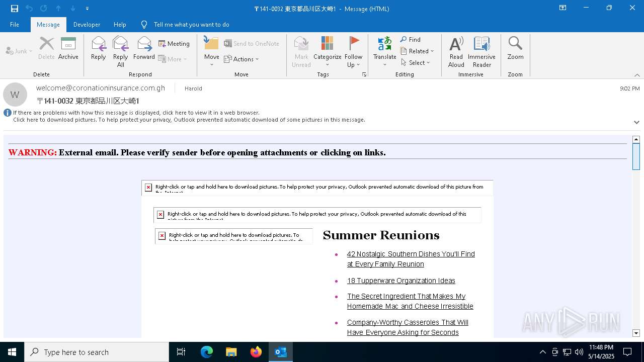
Task: Open the Secret Ingredient Mac and Cheese link
Action: coord(410,301)
